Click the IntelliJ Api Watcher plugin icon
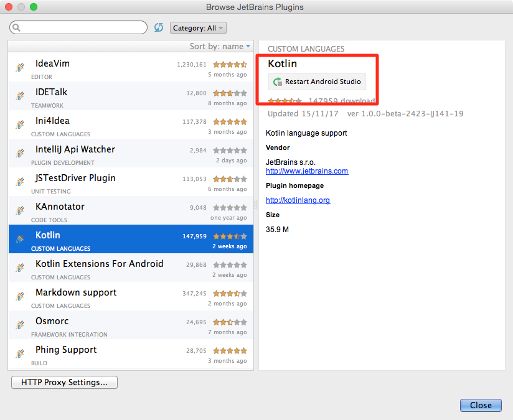513x420 pixels. pyautogui.click(x=20, y=153)
